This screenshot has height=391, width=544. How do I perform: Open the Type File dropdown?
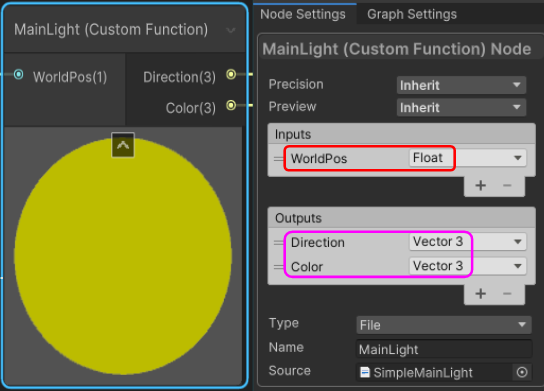tap(444, 325)
